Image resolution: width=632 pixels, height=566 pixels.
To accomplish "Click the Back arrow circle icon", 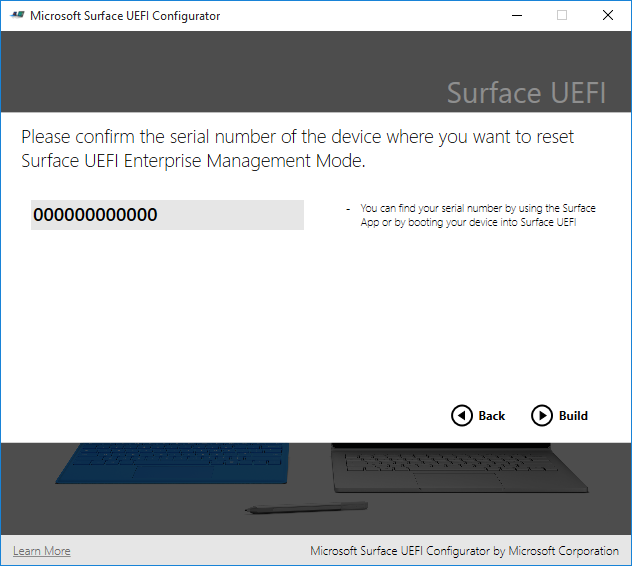I will pos(462,416).
